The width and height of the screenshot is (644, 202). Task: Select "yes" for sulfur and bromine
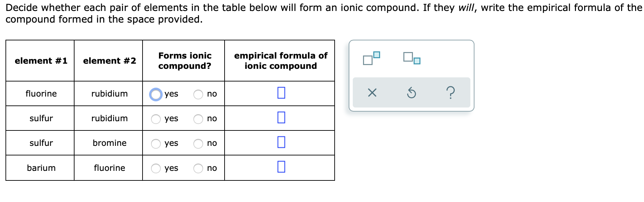tap(156, 144)
